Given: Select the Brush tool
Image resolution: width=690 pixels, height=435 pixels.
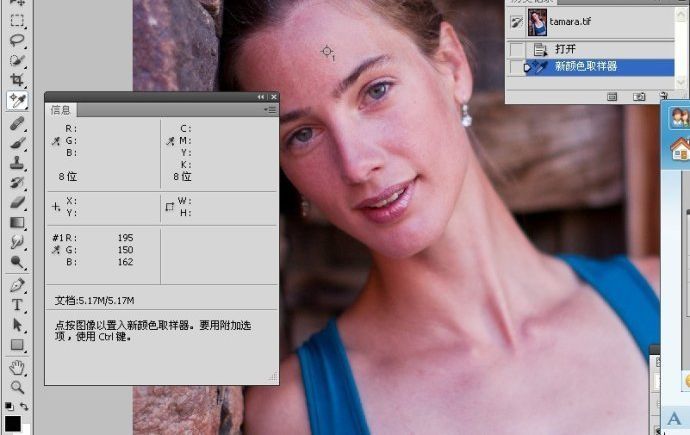Looking at the screenshot, I should (17, 143).
